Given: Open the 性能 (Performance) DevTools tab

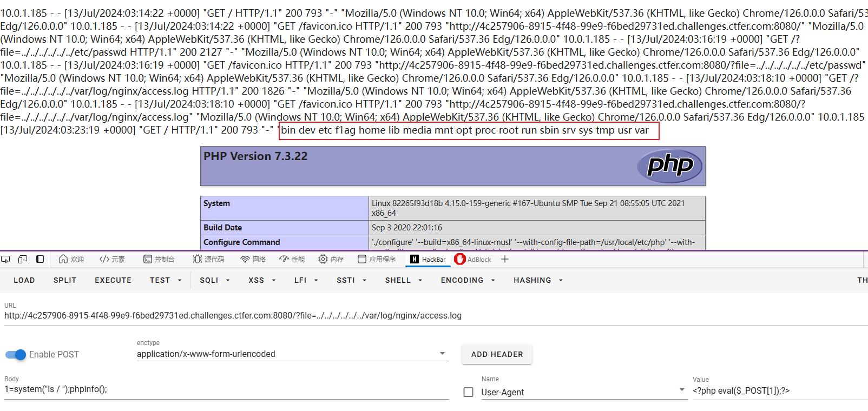Looking at the screenshot, I should 292,260.
